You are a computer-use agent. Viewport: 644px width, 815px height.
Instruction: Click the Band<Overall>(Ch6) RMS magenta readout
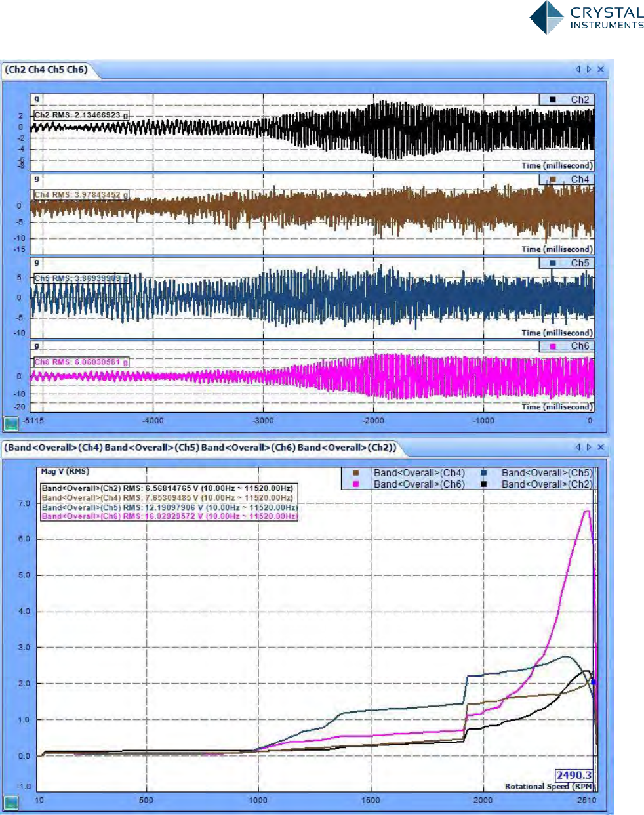point(169,516)
